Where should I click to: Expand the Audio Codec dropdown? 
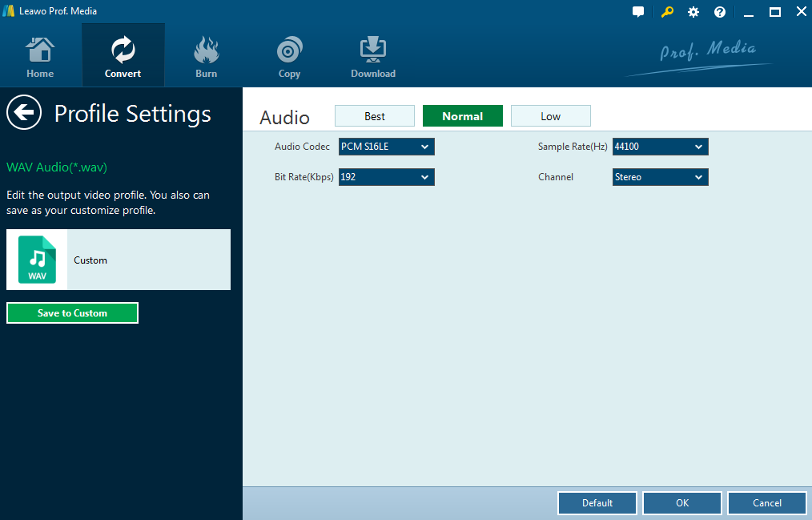click(x=386, y=147)
